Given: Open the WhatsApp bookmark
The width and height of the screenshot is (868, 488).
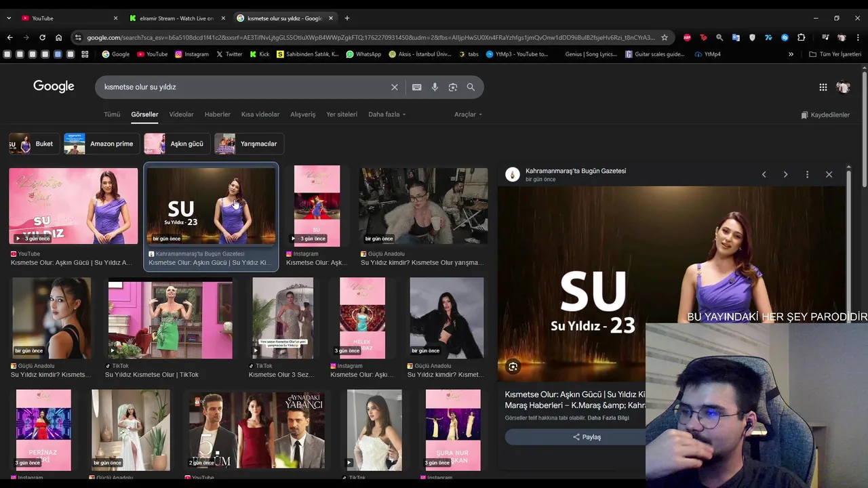Looking at the screenshot, I should pyautogui.click(x=363, y=54).
